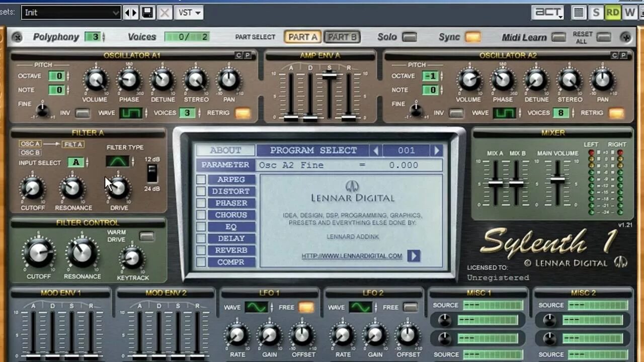Toggle LFO 1 Free button
Viewport: 644px width, 362px height.
pyautogui.click(x=306, y=307)
